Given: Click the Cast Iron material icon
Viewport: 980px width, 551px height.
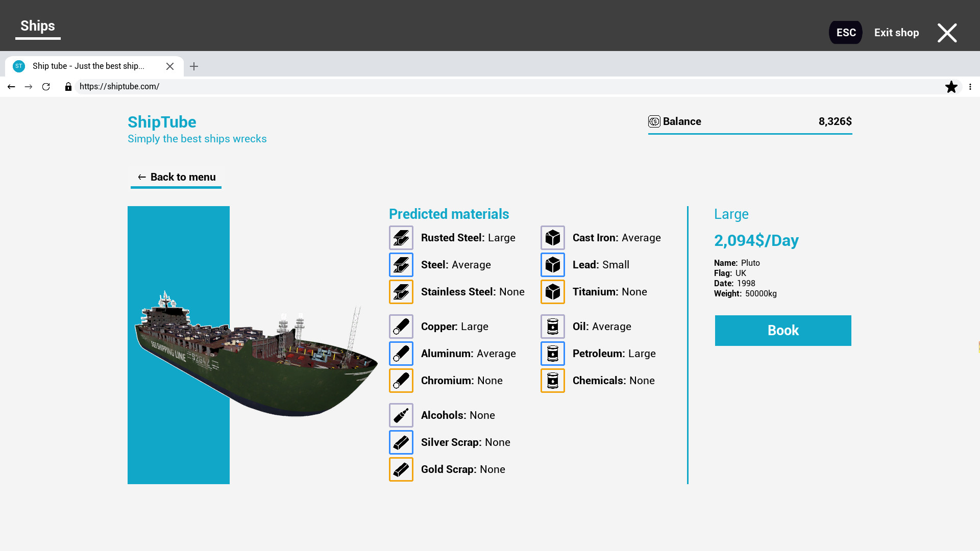Looking at the screenshot, I should tap(552, 237).
